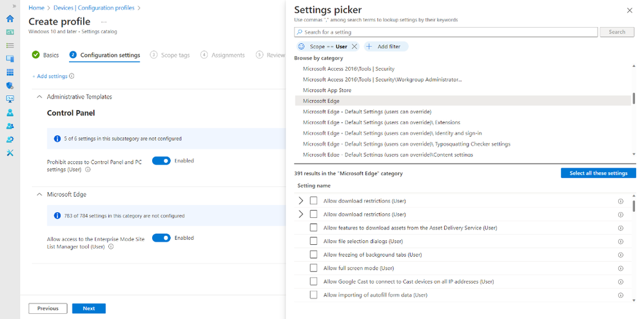Screen dimensions: 644x319
Task: Click Select all these settings button
Action: (598, 173)
